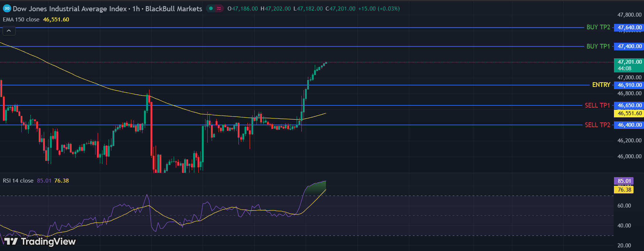Viewport: 644px width, 251px height.
Task: Click the current price 47,201.00 countdown label
Action: tap(629, 65)
